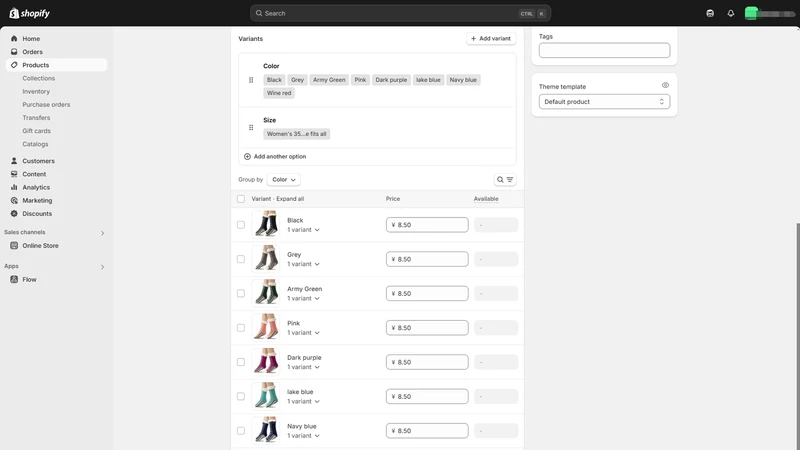Click Expand all in variant header

[290, 199]
